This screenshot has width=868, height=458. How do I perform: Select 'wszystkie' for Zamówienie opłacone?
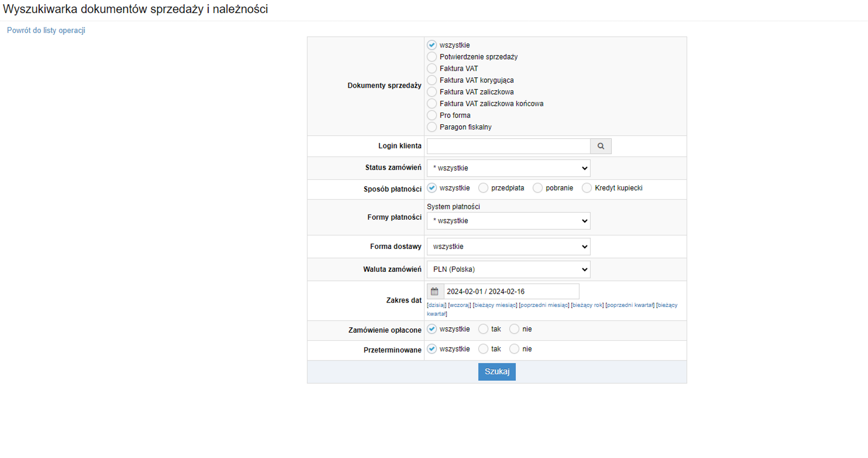431,329
